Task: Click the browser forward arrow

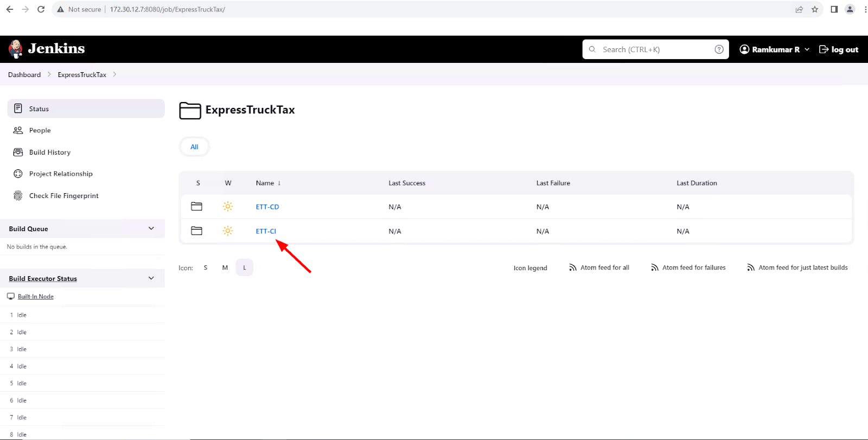Action: (x=25, y=9)
